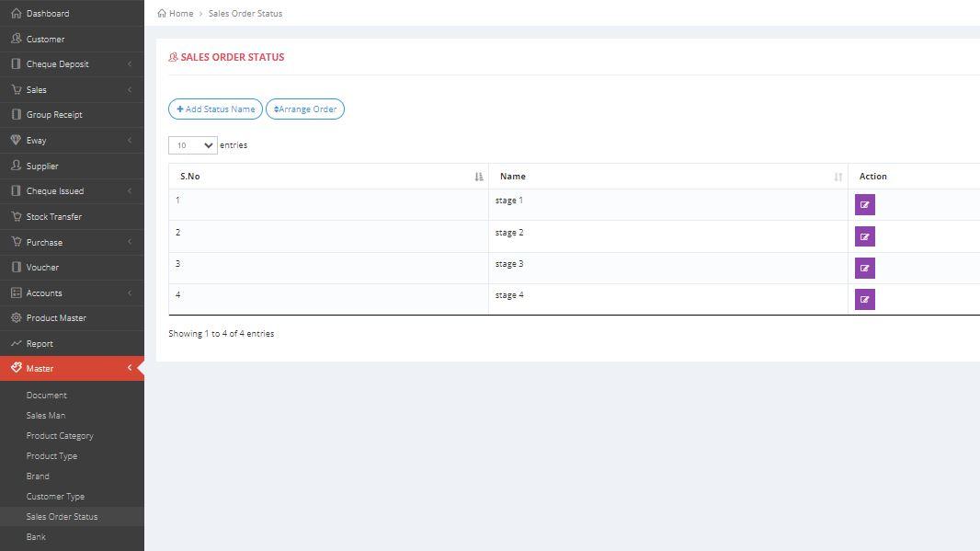Image resolution: width=980 pixels, height=551 pixels.
Task: Click the Dashboard icon in sidebar
Action: tap(16, 14)
